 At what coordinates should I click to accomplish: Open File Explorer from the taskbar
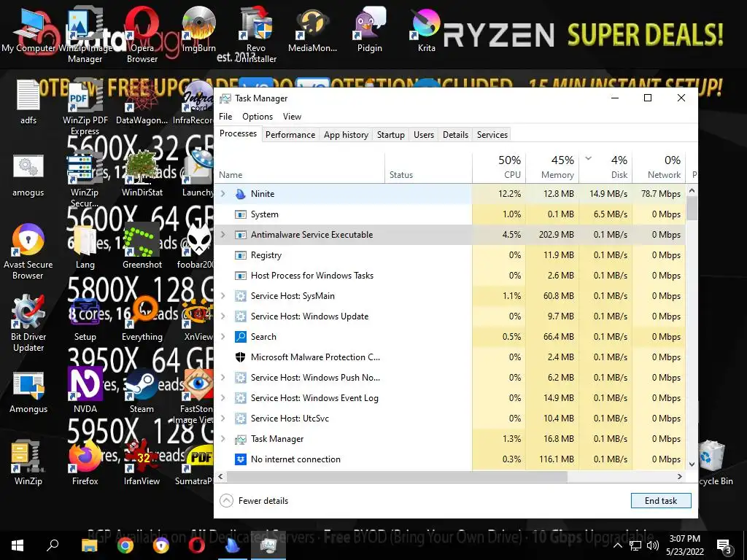[x=89, y=545]
